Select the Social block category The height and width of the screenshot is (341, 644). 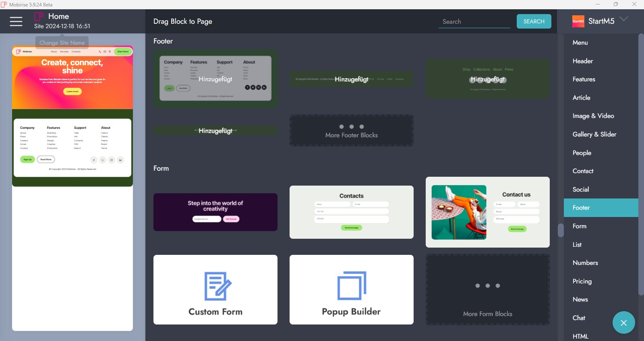(x=581, y=190)
